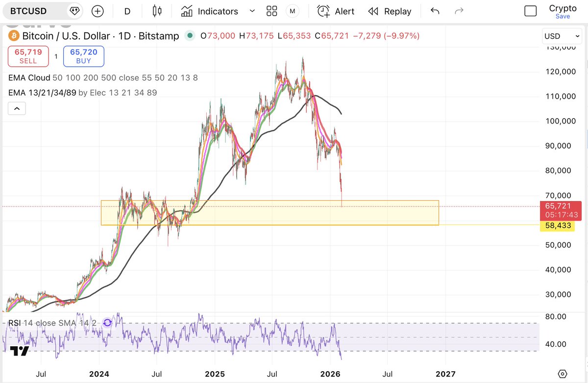Select the yellow support zone rectangle
The width and height of the screenshot is (588, 383).
269,212
